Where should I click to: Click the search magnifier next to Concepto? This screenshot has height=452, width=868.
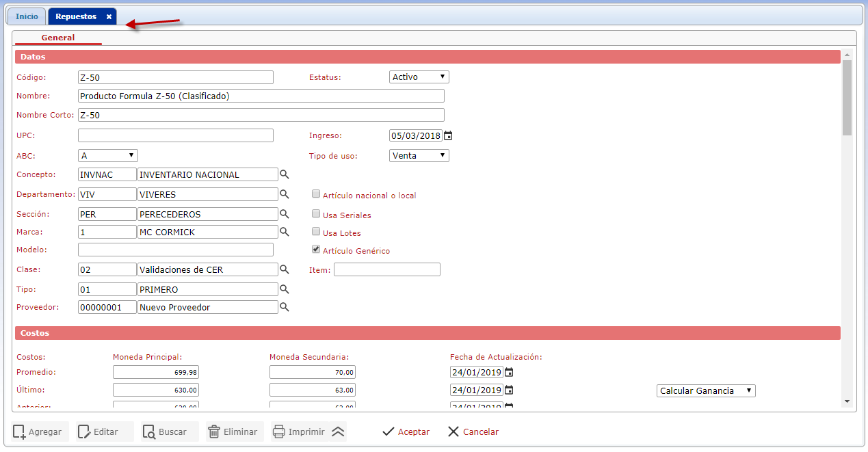coord(285,174)
